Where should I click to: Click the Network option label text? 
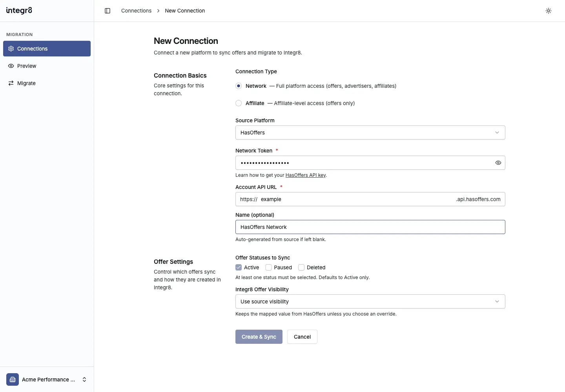(256, 86)
